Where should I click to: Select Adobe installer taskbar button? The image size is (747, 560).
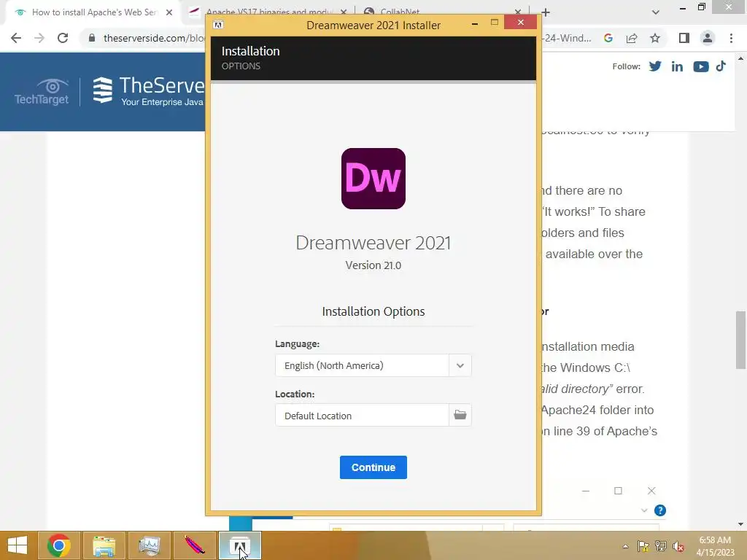pyautogui.click(x=239, y=545)
